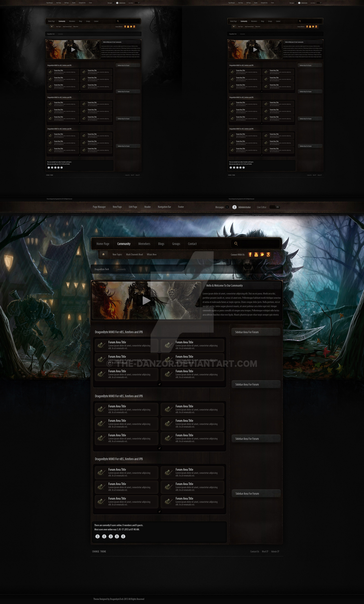Open Mod CP footer link in large mockup

point(265,552)
